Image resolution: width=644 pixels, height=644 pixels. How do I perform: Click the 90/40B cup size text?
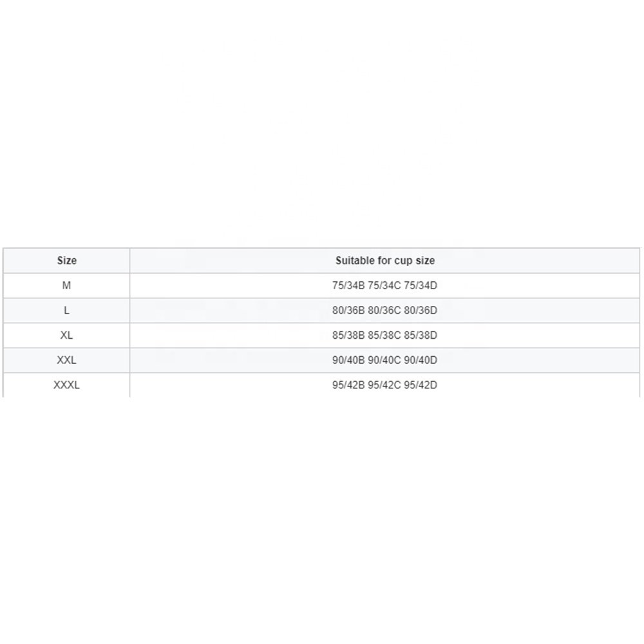point(348,360)
